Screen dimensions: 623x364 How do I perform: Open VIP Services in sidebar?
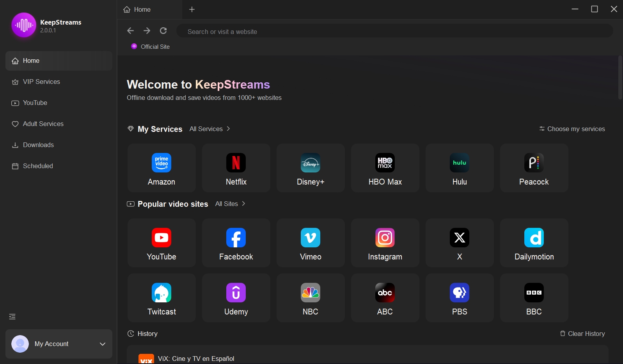tap(59, 82)
